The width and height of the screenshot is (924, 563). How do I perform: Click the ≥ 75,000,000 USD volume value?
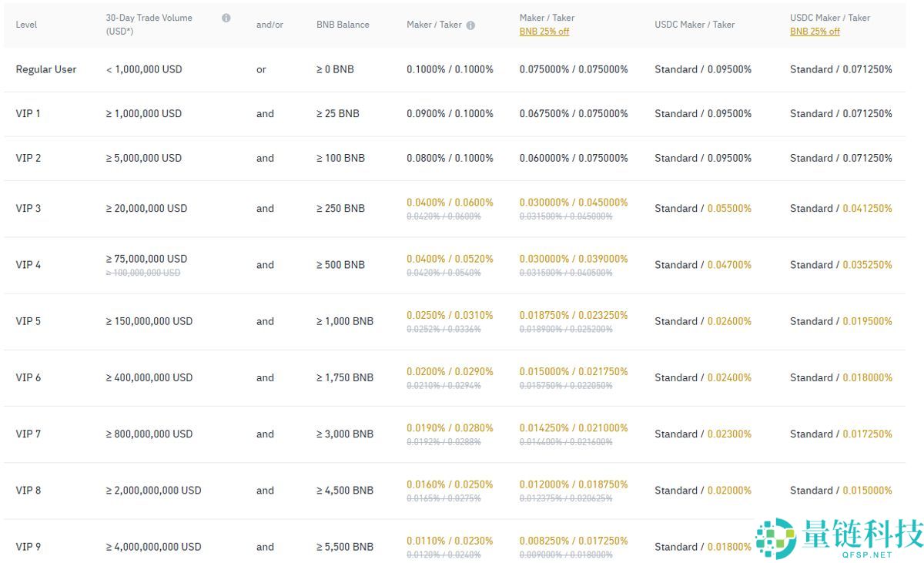click(x=146, y=259)
